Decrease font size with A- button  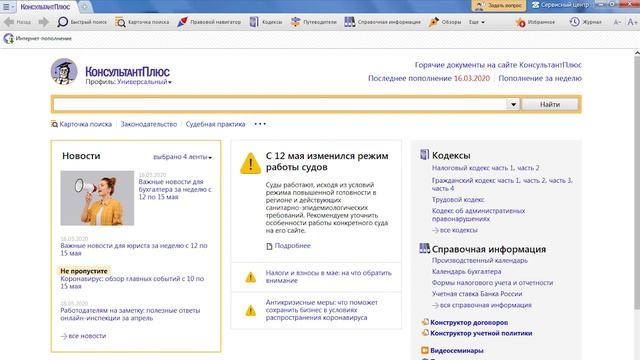pyautogui.click(x=617, y=22)
